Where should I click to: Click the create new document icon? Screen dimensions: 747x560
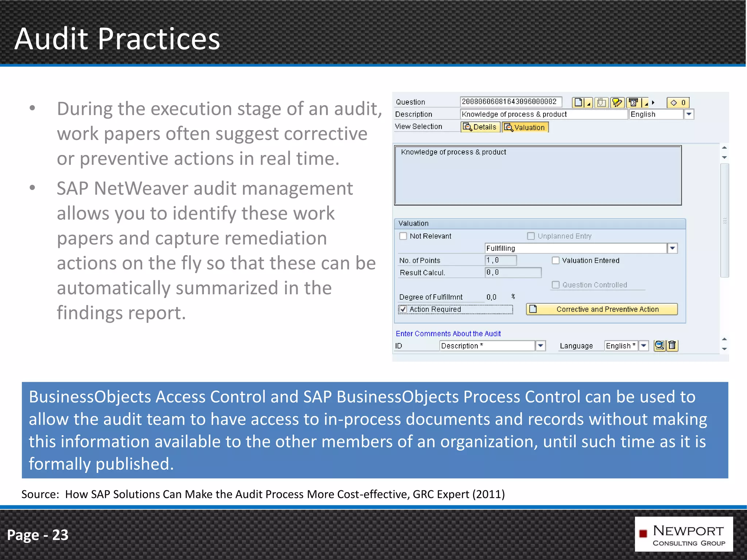click(578, 102)
